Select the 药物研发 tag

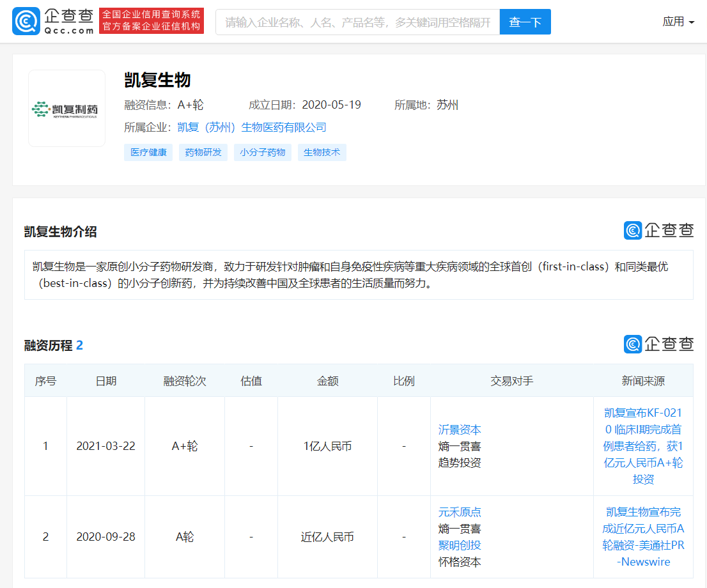pos(203,152)
